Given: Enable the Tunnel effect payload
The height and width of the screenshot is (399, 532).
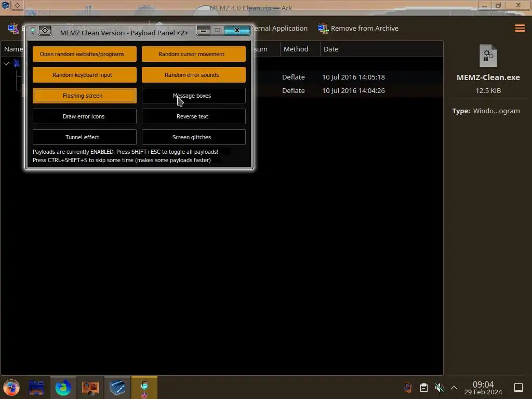Looking at the screenshot, I should click(x=85, y=137).
